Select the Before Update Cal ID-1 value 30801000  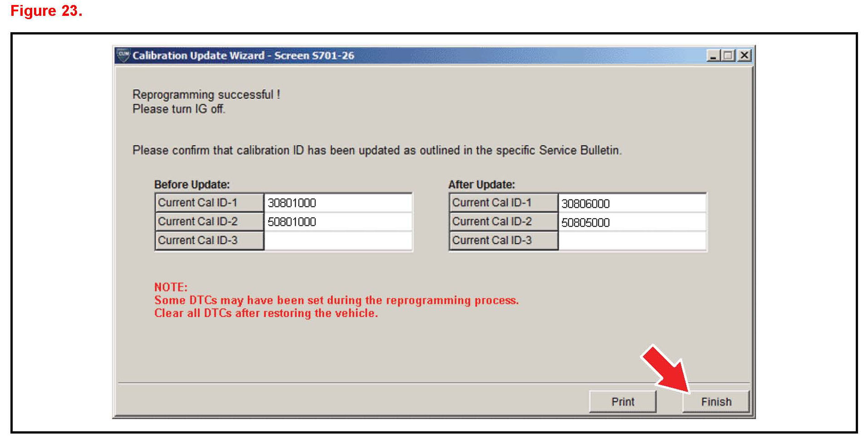(x=292, y=203)
